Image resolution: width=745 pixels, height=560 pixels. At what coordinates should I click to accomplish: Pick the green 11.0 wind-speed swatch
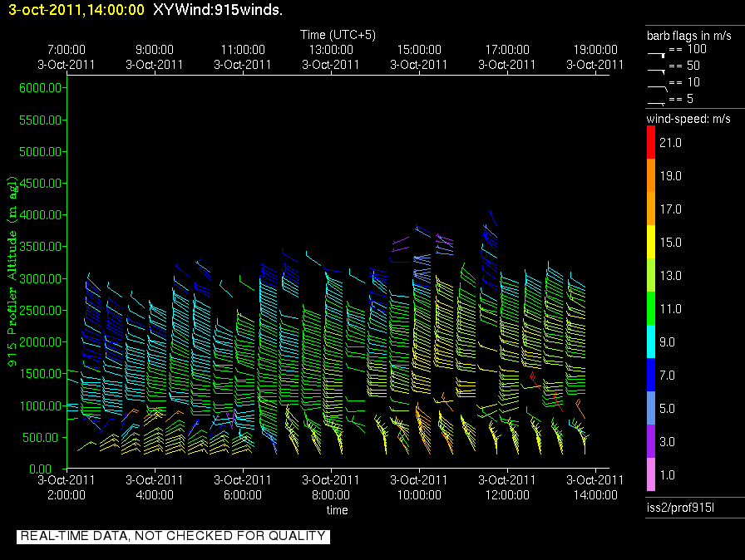(x=652, y=309)
